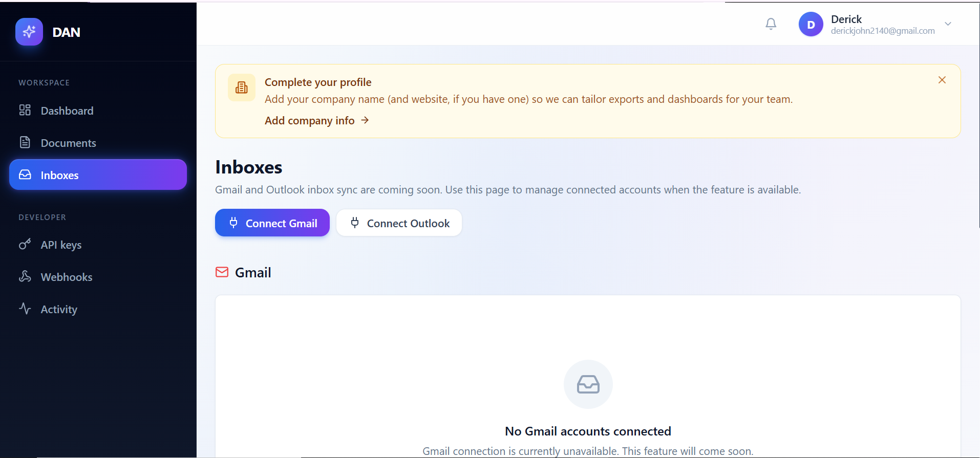Image resolution: width=980 pixels, height=458 pixels.
Task: Click the Documents file icon
Action: pyautogui.click(x=25, y=142)
